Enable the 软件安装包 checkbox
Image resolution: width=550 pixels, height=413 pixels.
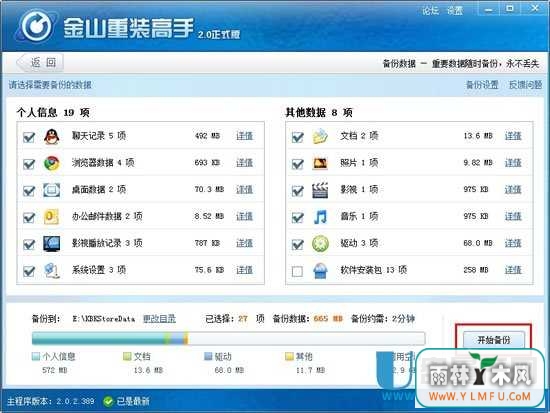[297, 271]
